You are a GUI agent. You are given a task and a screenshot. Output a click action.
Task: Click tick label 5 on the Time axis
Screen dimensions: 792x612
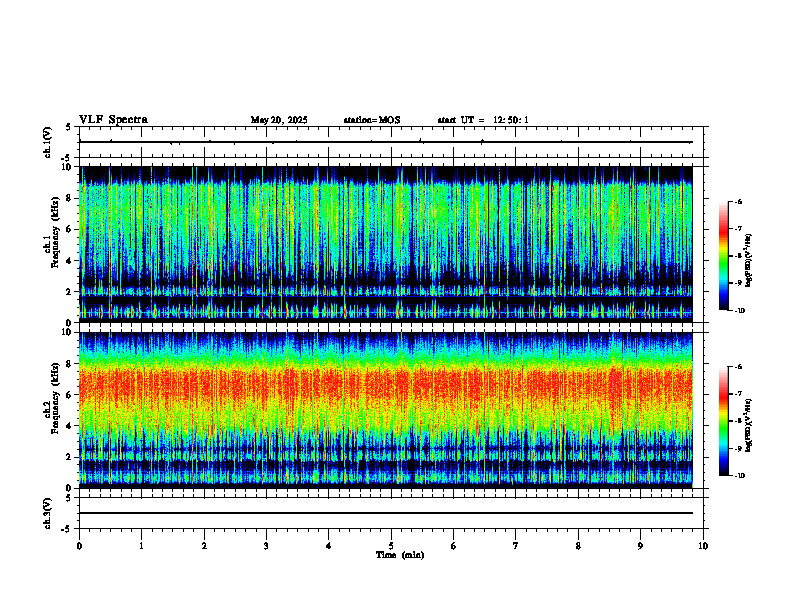point(391,546)
